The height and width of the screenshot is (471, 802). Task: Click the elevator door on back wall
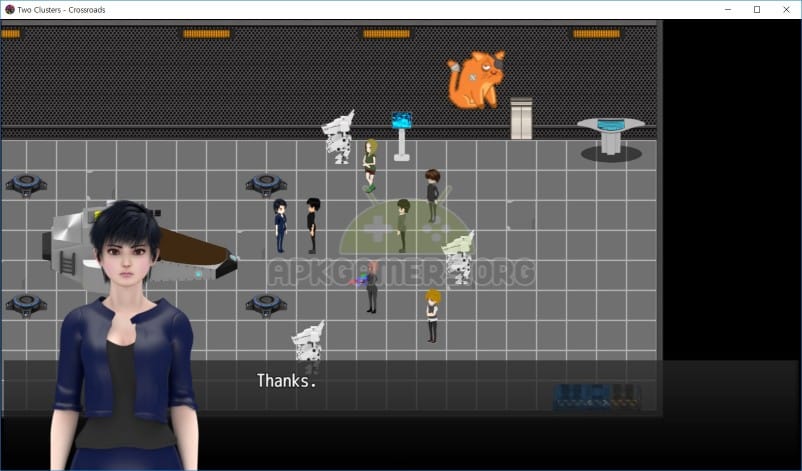pos(521,118)
